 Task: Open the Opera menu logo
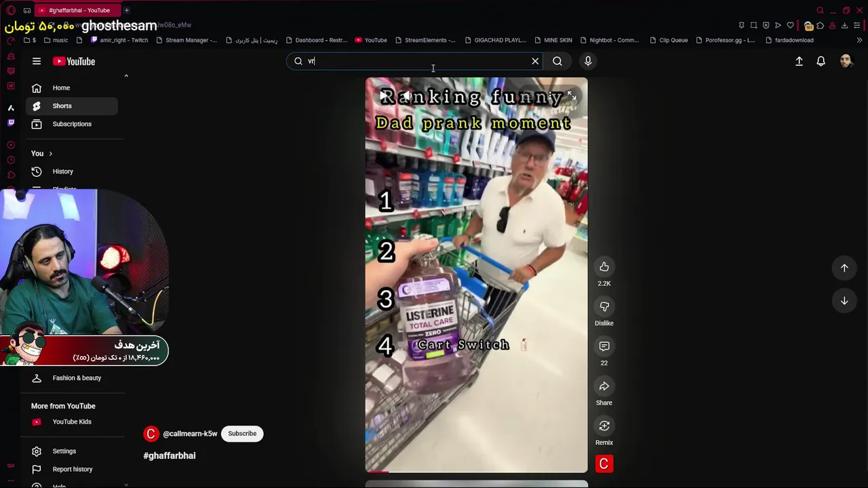pos(11,10)
